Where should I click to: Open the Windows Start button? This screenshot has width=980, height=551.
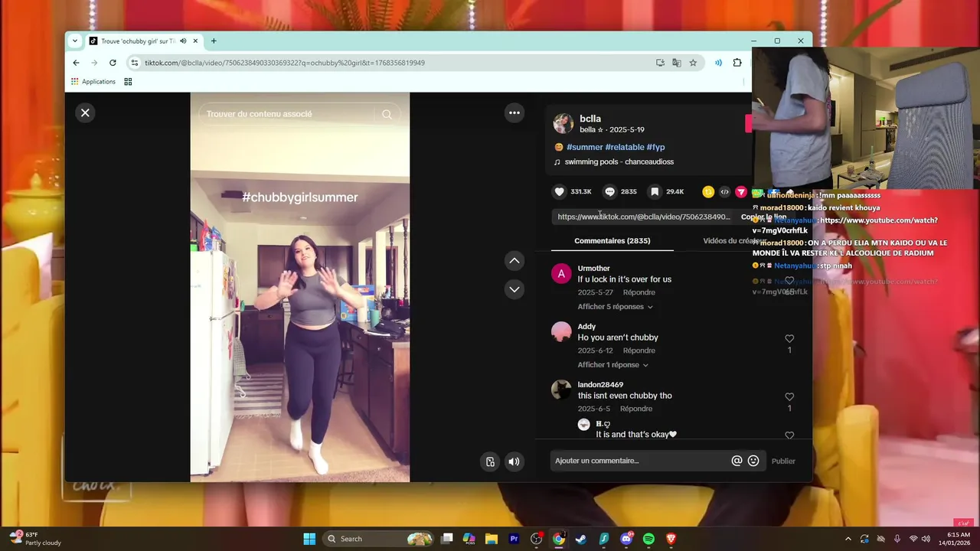[309, 539]
